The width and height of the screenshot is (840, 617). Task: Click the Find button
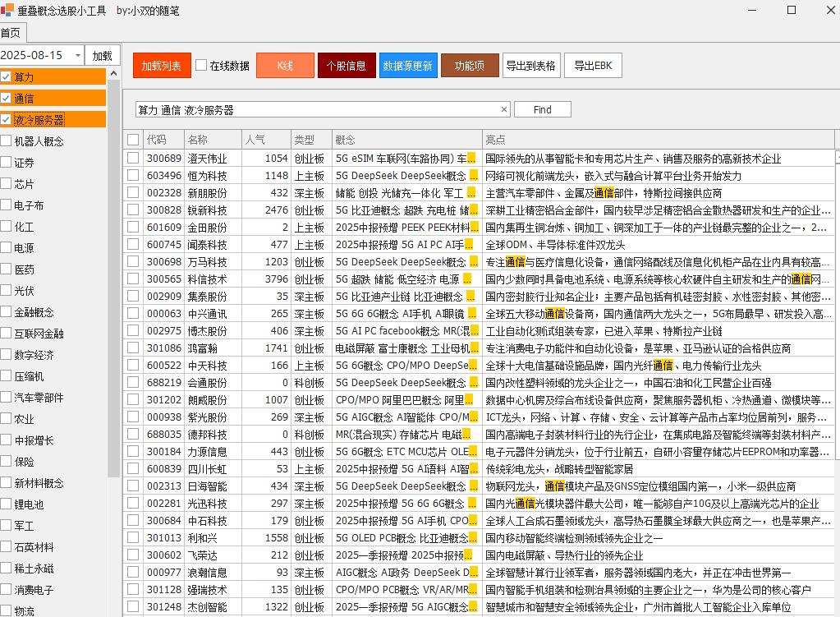[x=544, y=108]
